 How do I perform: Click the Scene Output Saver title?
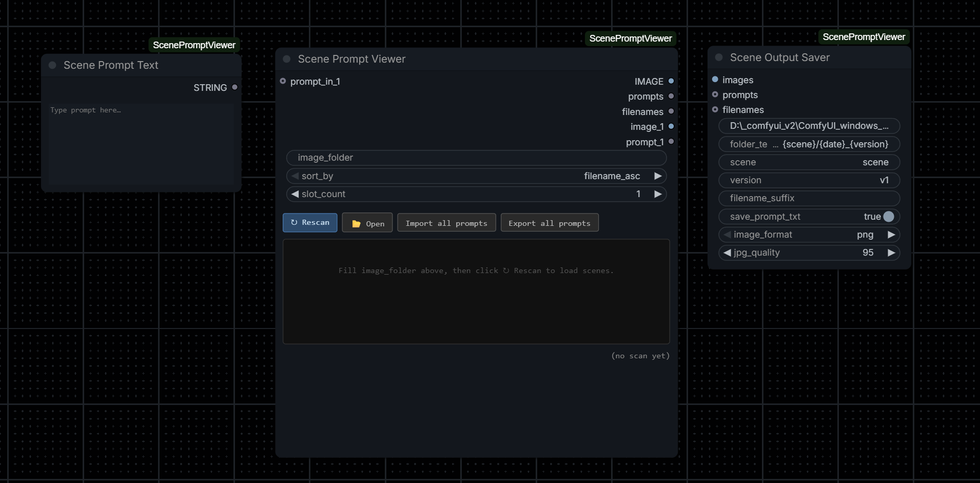click(x=780, y=57)
